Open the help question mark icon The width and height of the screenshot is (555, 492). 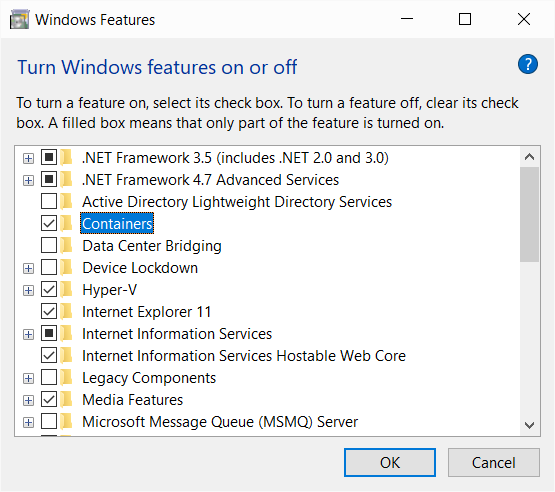click(x=528, y=64)
